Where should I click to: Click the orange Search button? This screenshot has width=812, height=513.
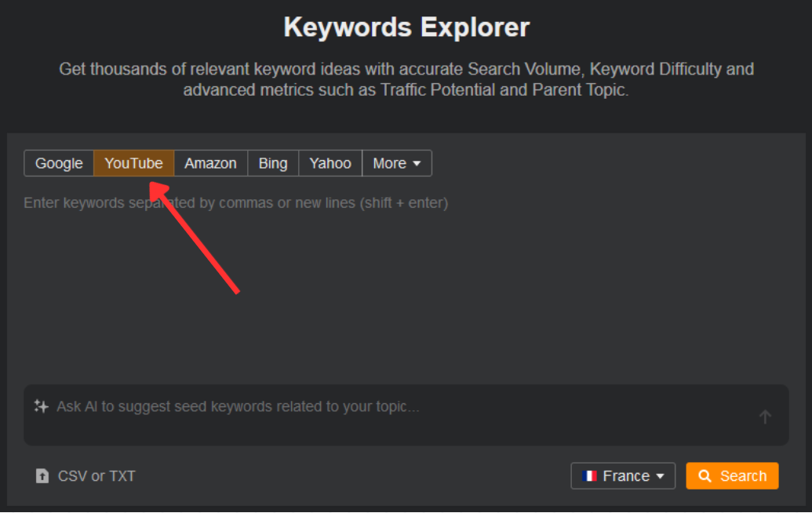[732, 475]
